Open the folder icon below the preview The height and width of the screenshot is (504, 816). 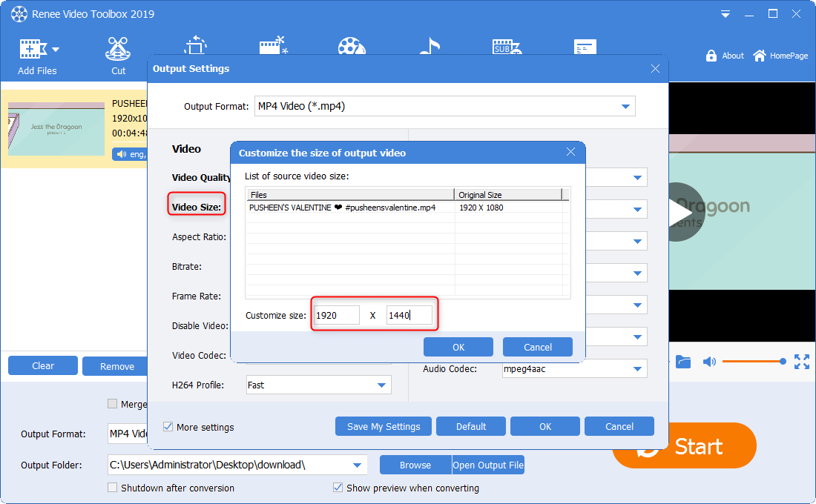click(683, 362)
